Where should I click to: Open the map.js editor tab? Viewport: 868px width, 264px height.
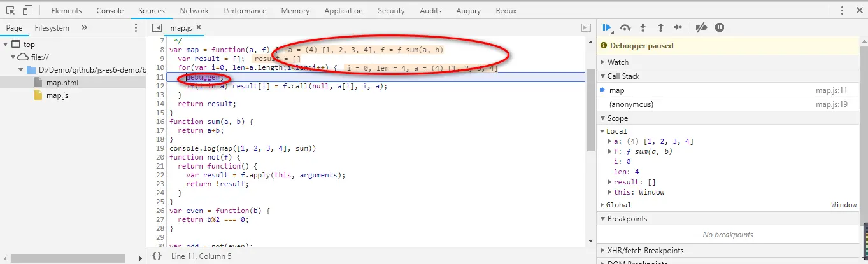click(181, 28)
